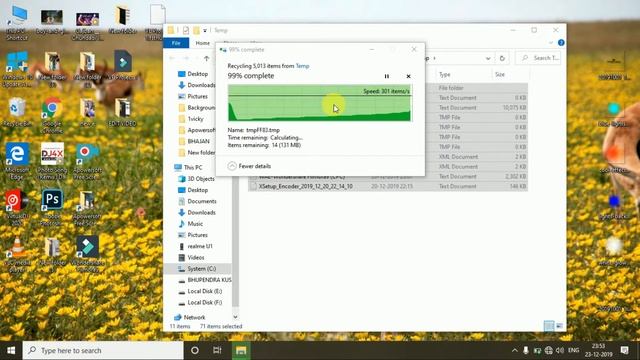
Task: Refresh the Temp folder view
Action: tap(502, 58)
